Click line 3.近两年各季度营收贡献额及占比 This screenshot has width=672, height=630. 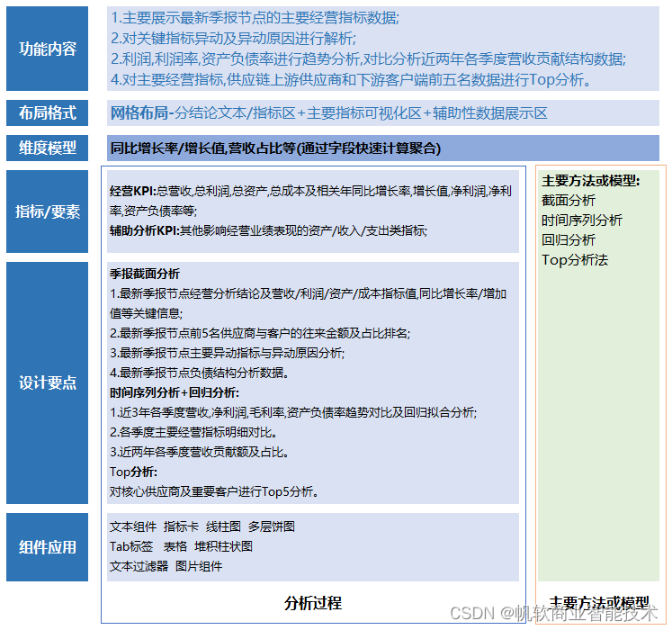point(200,452)
